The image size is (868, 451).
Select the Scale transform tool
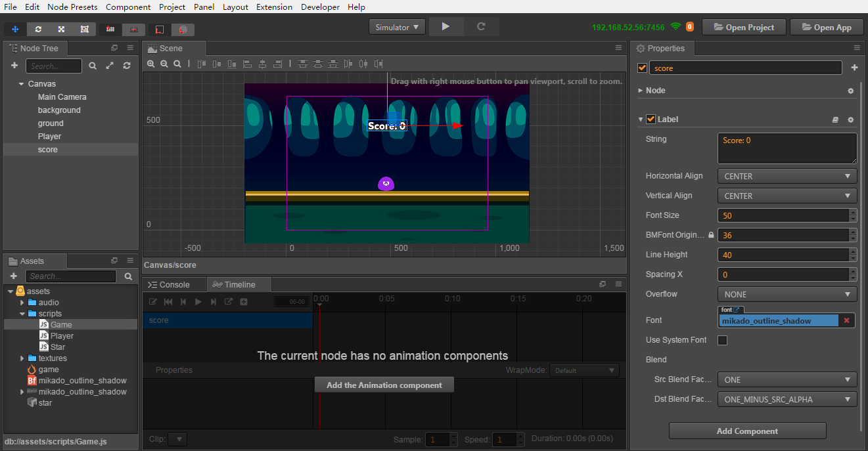(61, 30)
